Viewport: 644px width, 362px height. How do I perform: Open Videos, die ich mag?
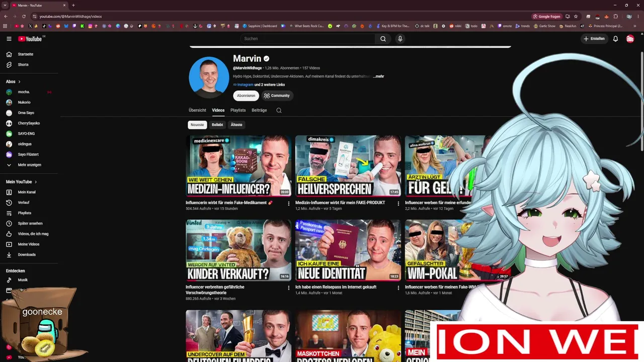click(33, 234)
